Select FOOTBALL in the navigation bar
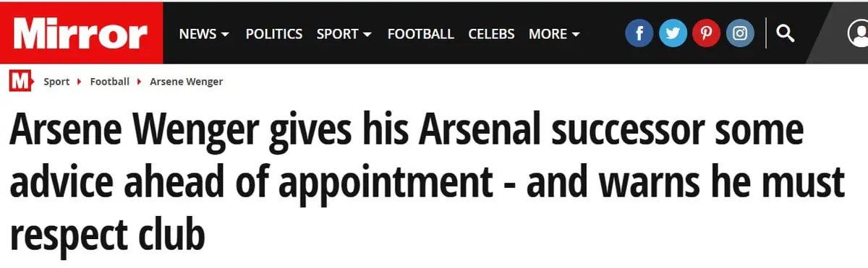The image size is (868, 268). (421, 34)
